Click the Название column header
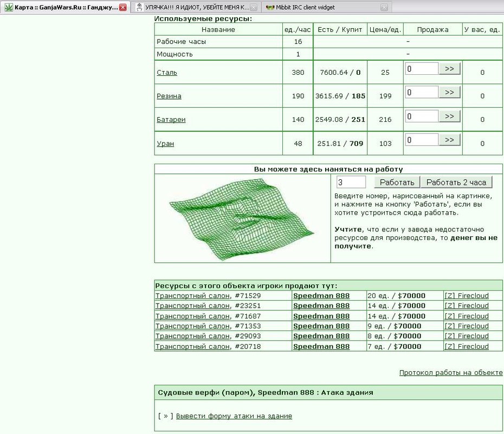 point(218,30)
